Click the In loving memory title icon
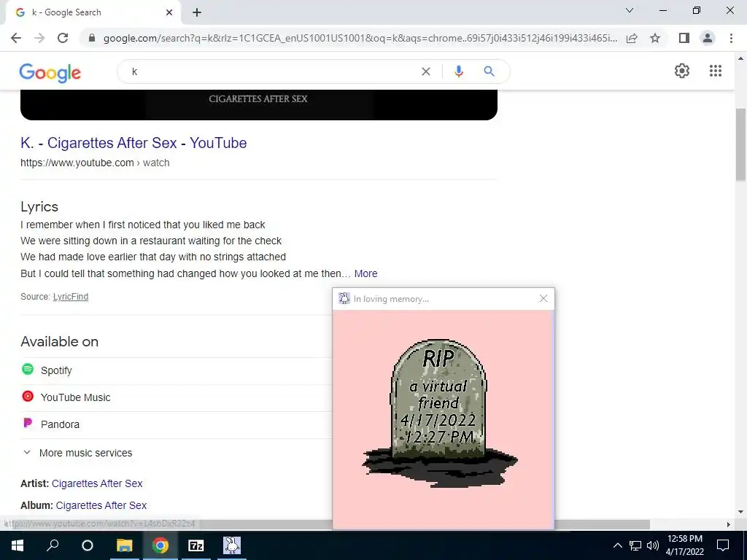Screen dimensions: 747x560 pyautogui.click(x=344, y=298)
